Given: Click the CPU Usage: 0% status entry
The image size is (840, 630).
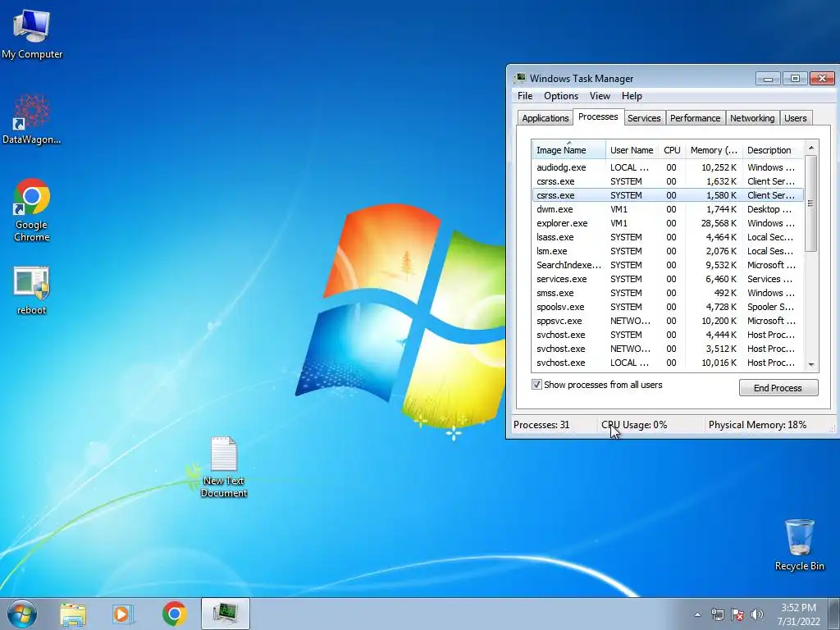Looking at the screenshot, I should (634, 425).
